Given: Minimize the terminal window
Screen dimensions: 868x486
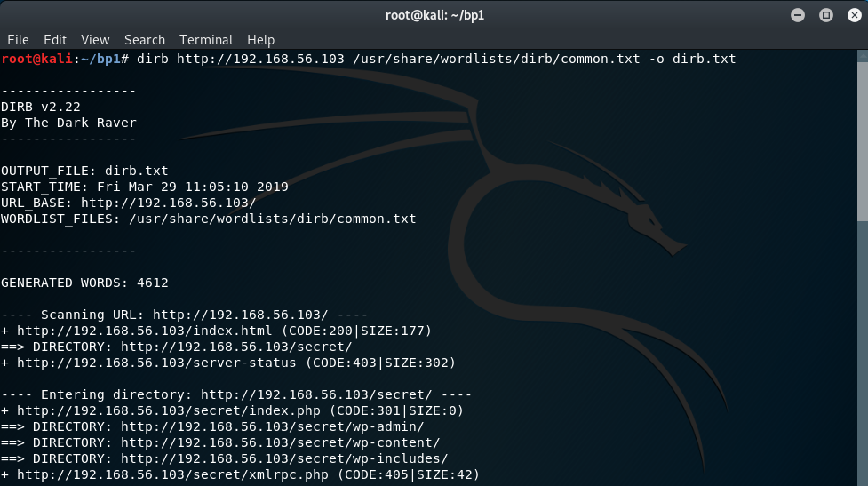Looking at the screenshot, I should (798, 15).
